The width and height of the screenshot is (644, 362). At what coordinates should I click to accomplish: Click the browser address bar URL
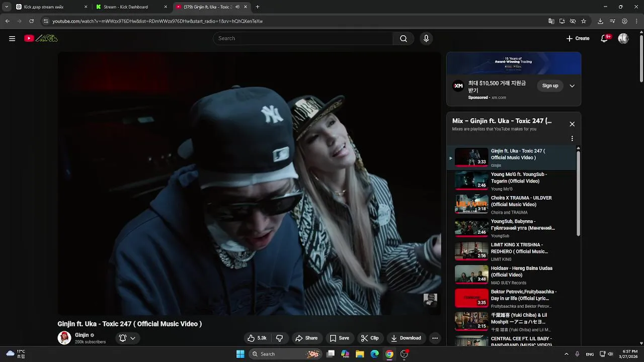click(x=157, y=21)
